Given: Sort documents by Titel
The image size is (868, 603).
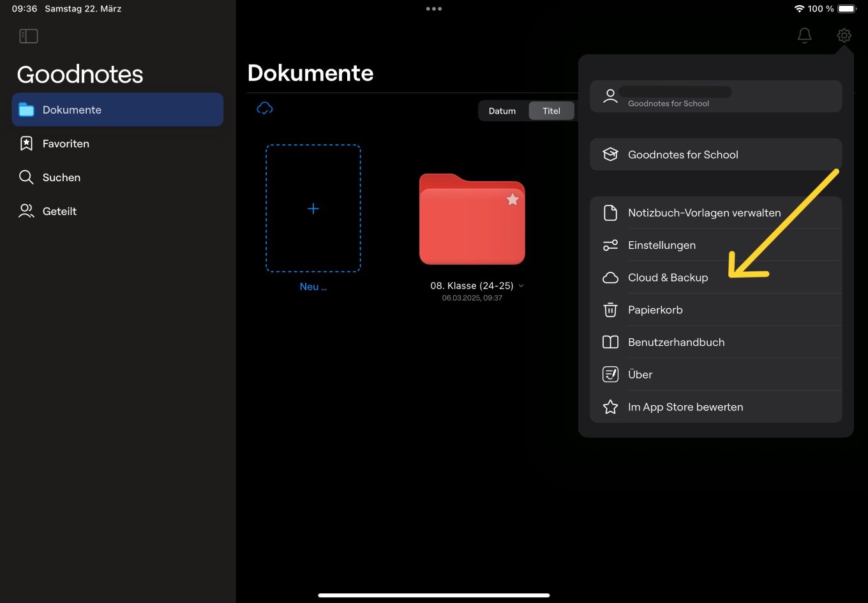Looking at the screenshot, I should click(x=551, y=111).
